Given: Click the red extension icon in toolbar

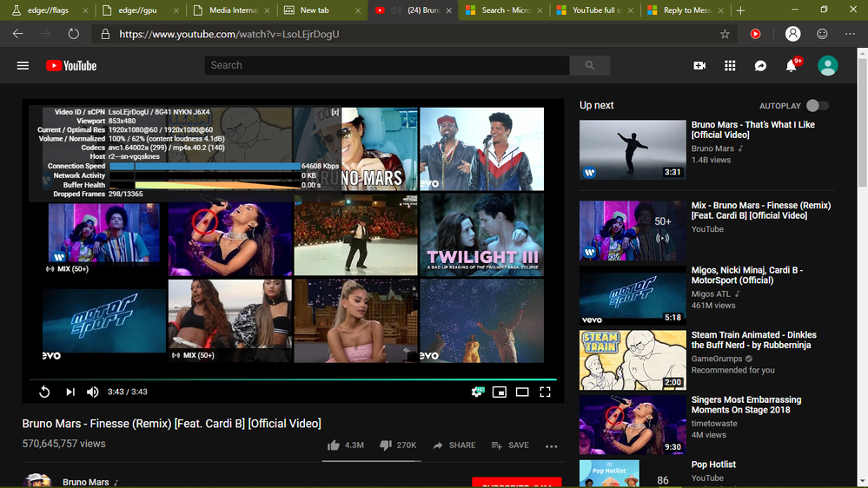Looking at the screenshot, I should pos(755,35).
